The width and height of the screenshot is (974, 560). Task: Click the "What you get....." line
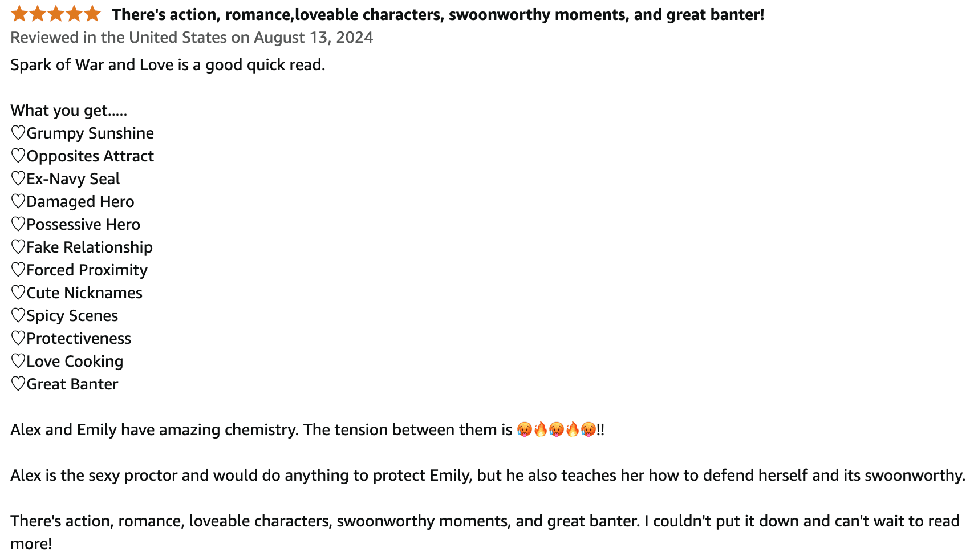[69, 110]
